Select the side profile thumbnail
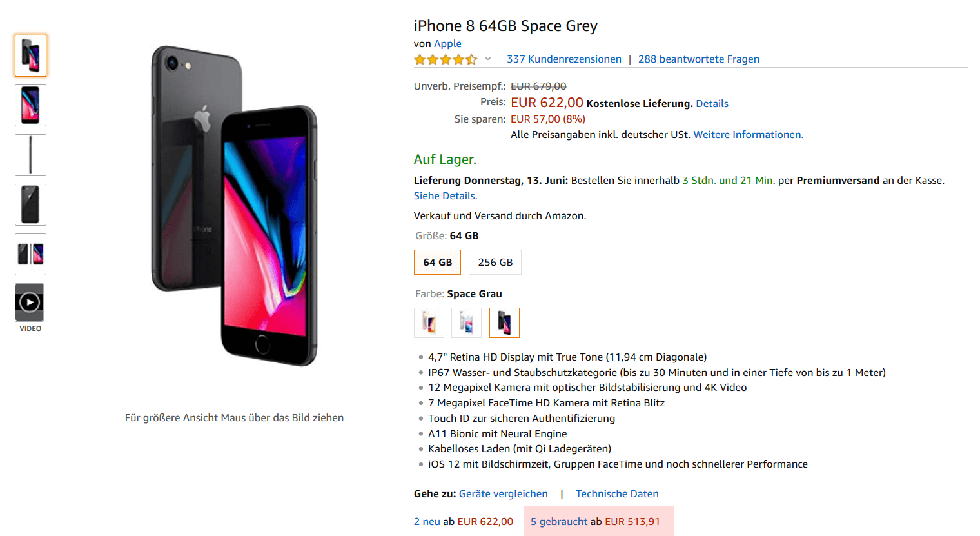 (x=30, y=155)
